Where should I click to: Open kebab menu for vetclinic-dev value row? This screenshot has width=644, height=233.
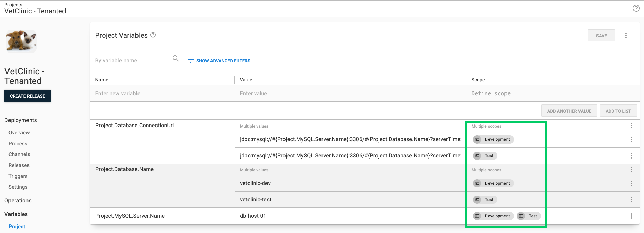coord(631,183)
